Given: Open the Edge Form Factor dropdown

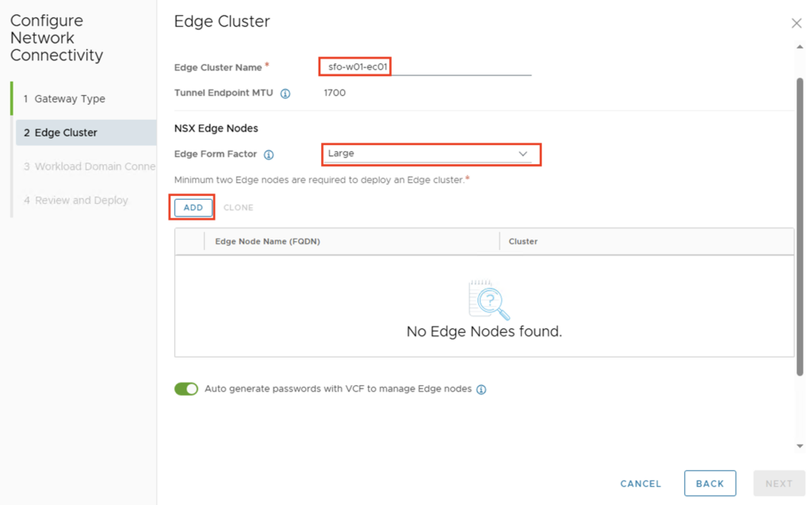Looking at the screenshot, I should (x=429, y=154).
